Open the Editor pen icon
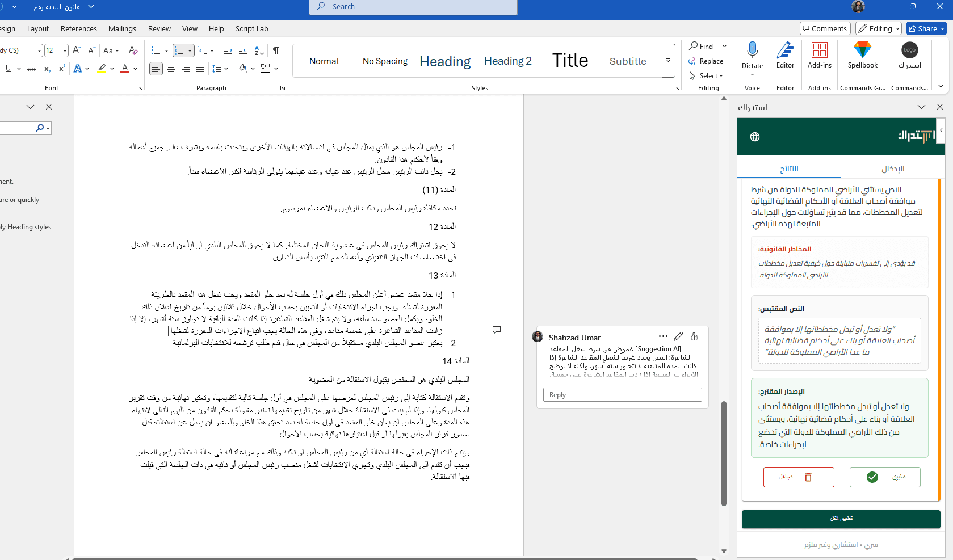The height and width of the screenshot is (560, 953). pyautogui.click(x=785, y=50)
